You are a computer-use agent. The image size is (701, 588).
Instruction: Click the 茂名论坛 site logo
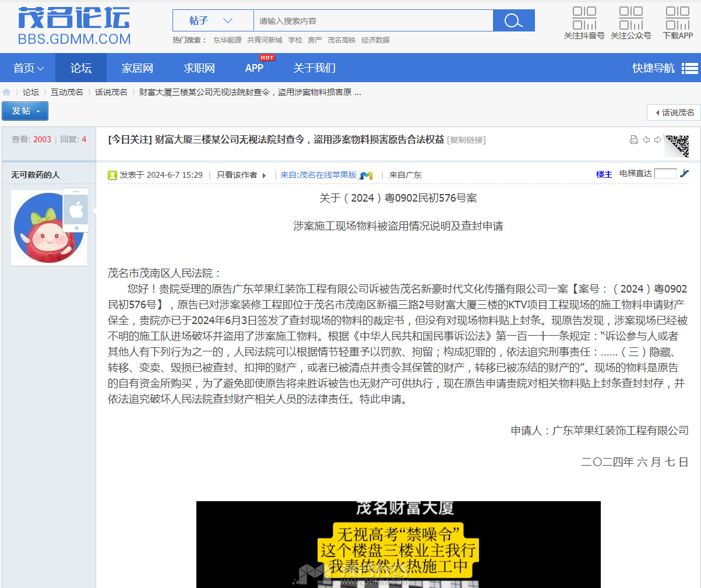(74, 26)
